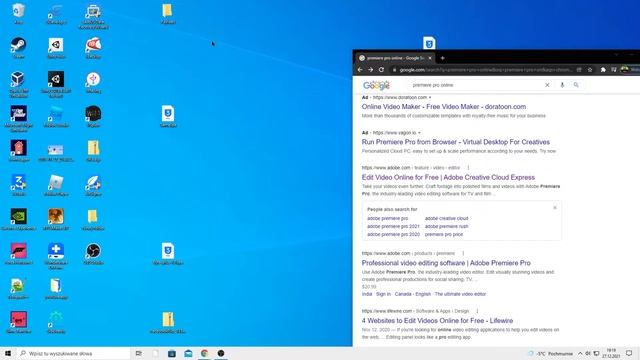Switch to OBS on the taskbar

pyautogui.click(x=221, y=353)
